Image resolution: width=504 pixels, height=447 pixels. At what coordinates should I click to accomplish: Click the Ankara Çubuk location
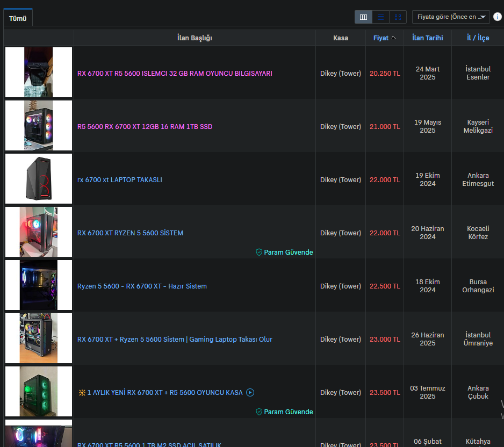coord(478,392)
